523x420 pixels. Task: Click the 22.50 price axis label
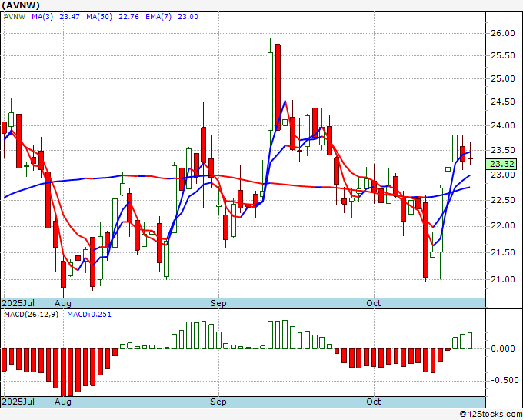(503, 200)
